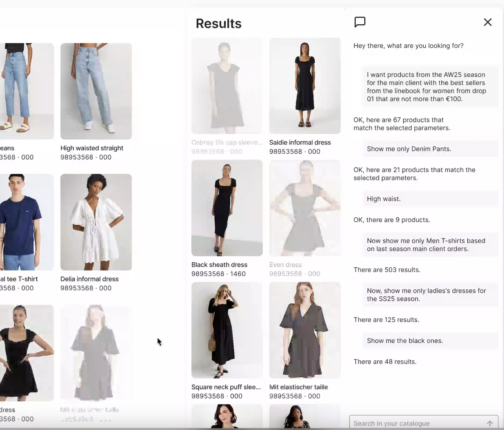Click the 'Show me the black ones.' message

pyautogui.click(x=430, y=341)
